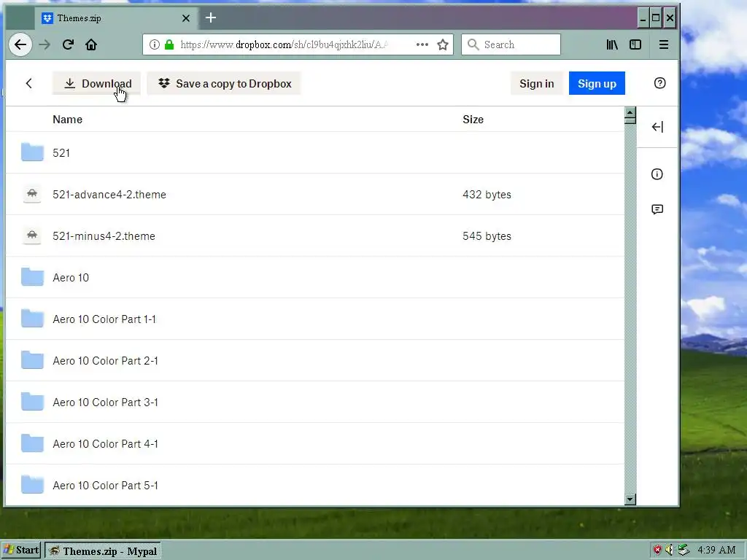747x560 pixels.
Task: Click the browser Search box
Action: (x=511, y=44)
